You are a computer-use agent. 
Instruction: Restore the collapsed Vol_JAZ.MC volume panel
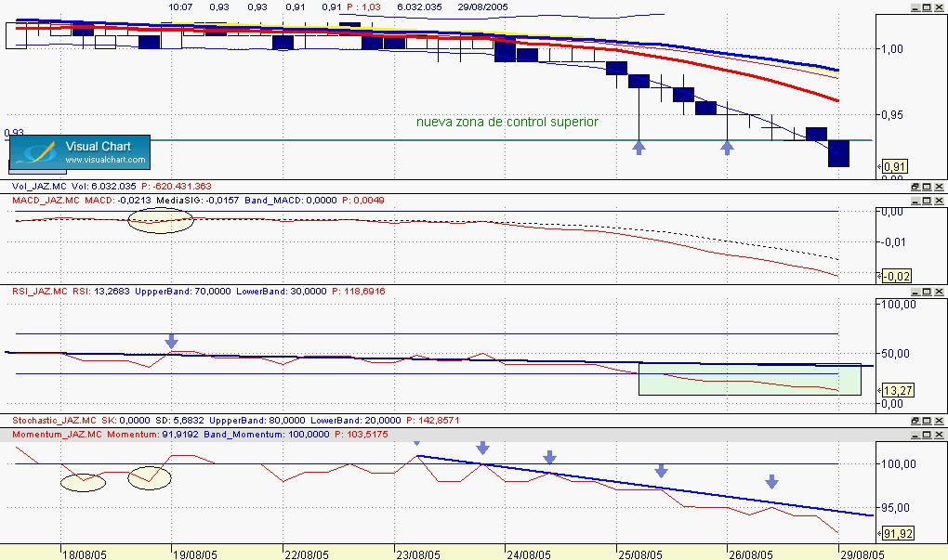pos(915,187)
